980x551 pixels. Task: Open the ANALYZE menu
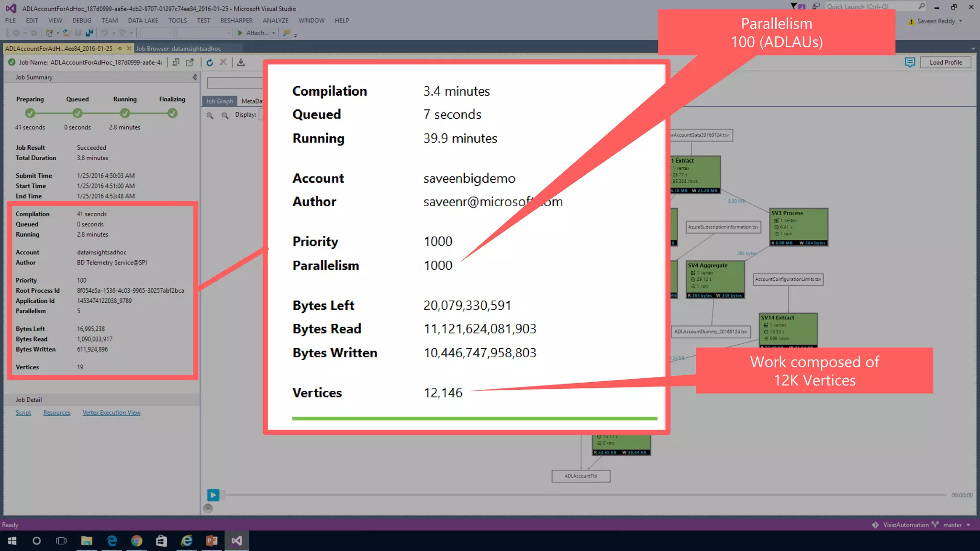point(276,21)
